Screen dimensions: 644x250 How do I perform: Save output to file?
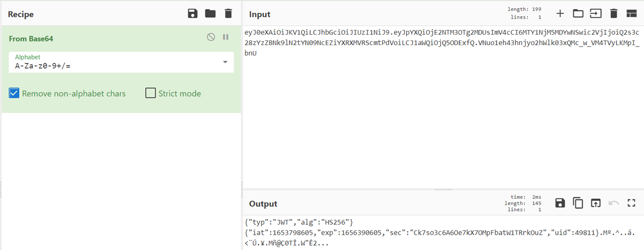tap(560, 203)
